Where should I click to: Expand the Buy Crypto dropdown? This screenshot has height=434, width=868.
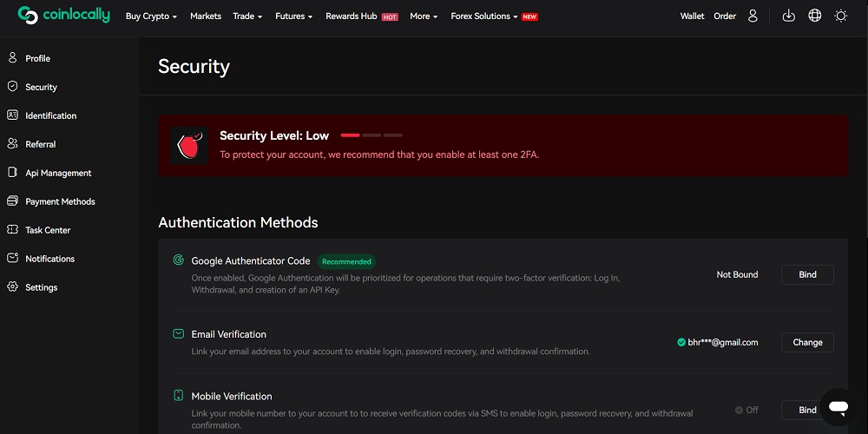pyautogui.click(x=151, y=16)
